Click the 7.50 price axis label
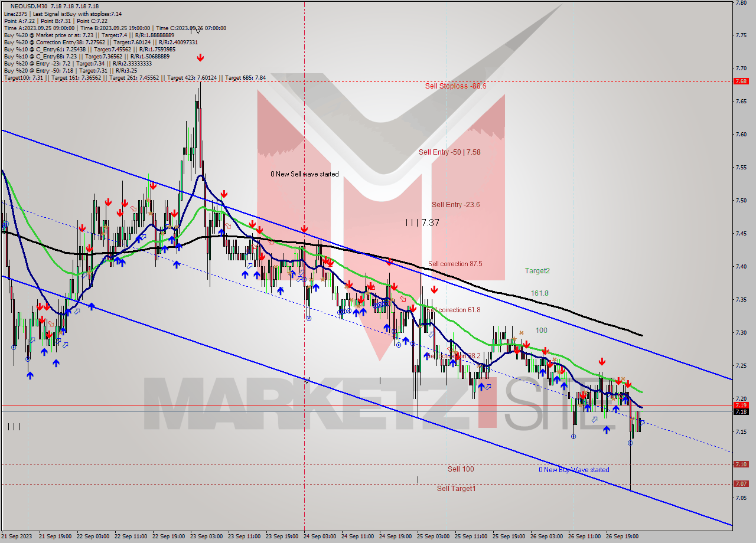 tap(741, 201)
